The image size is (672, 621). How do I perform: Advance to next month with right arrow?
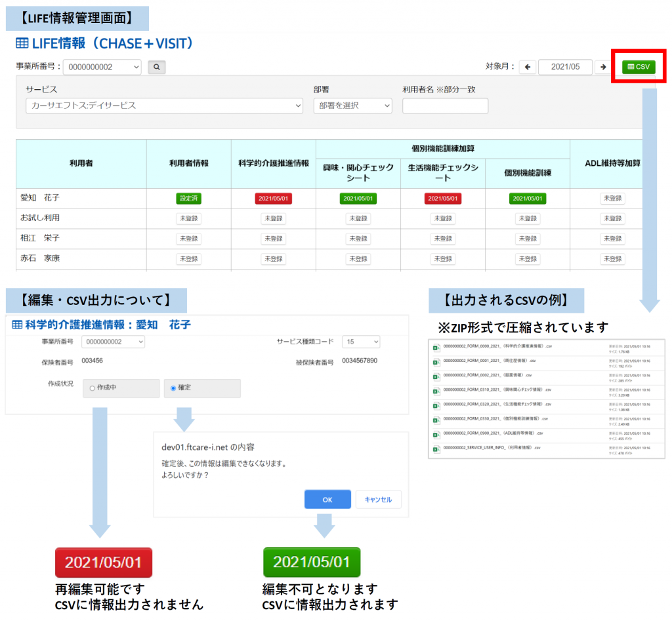[x=602, y=67]
